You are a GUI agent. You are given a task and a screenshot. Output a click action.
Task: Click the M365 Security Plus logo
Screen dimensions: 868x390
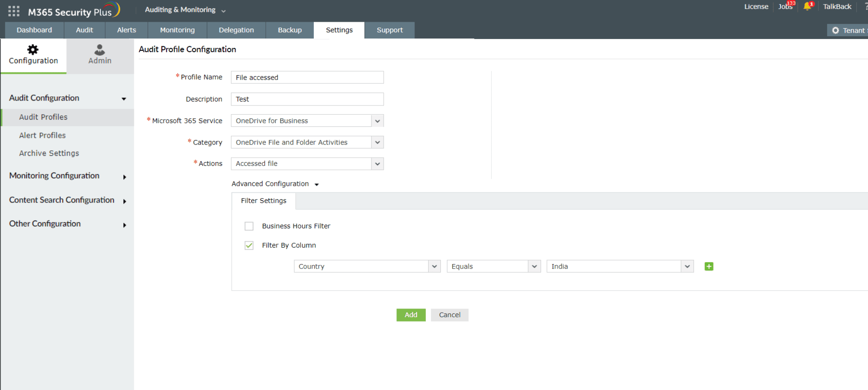click(x=74, y=11)
